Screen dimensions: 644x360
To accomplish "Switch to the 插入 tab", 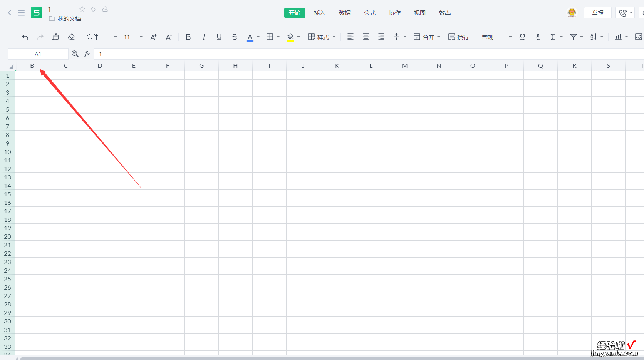I will (320, 13).
